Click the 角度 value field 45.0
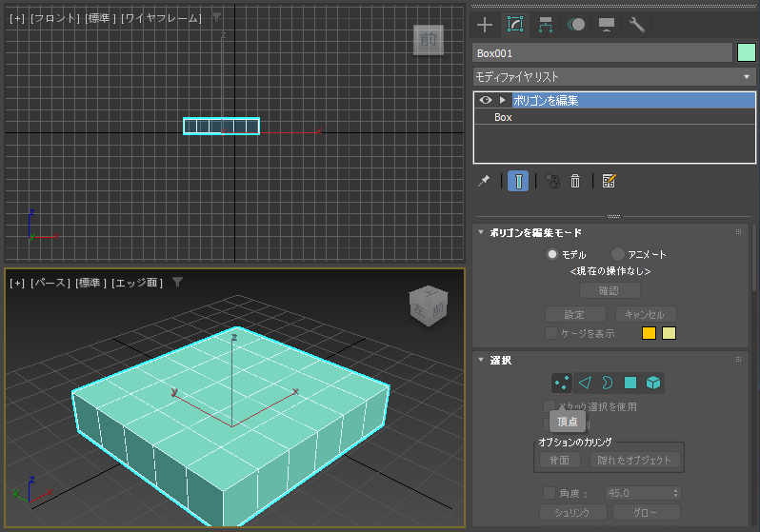760x532 pixels. [638, 493]
